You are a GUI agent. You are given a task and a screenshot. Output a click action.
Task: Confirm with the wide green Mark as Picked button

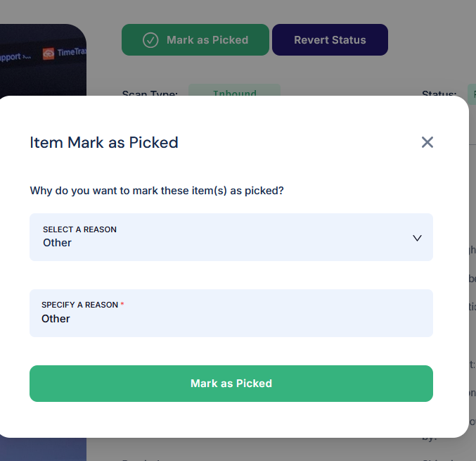click(231, 384)
